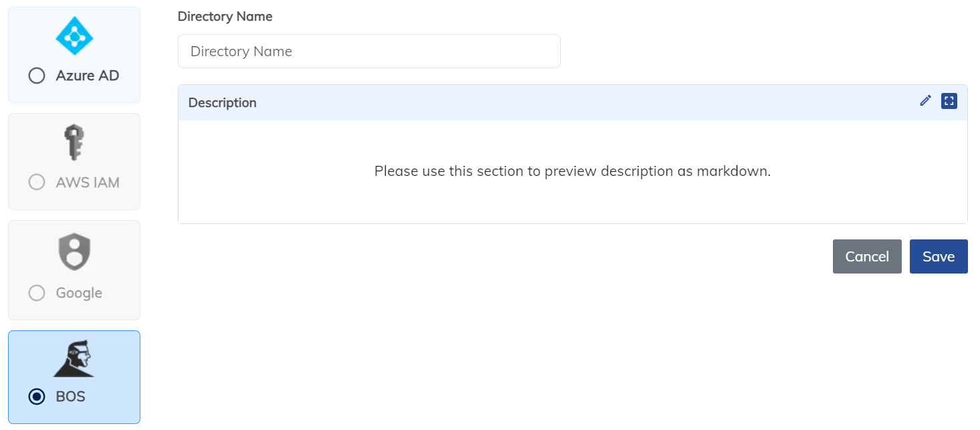Save the directory configuration

click(939, 257)
